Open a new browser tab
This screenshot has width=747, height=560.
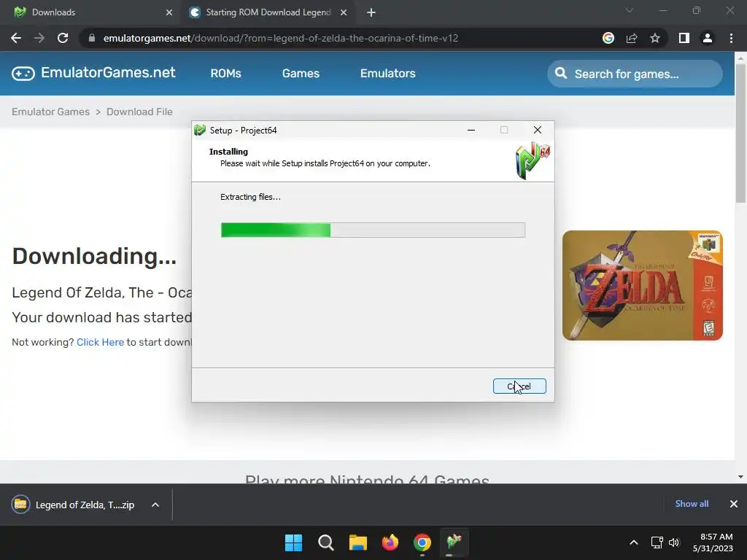(371, 13)
